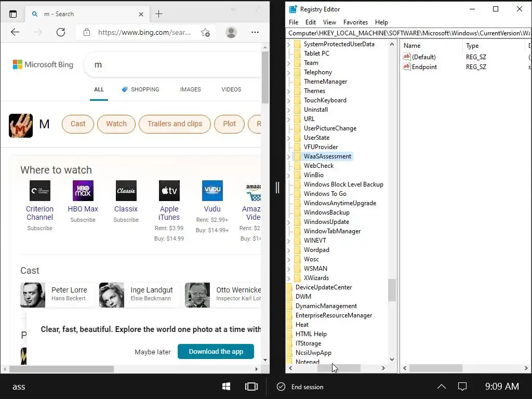Open the Vudu icon
This screenshot has width=532, height=399.
click(212, 191)
